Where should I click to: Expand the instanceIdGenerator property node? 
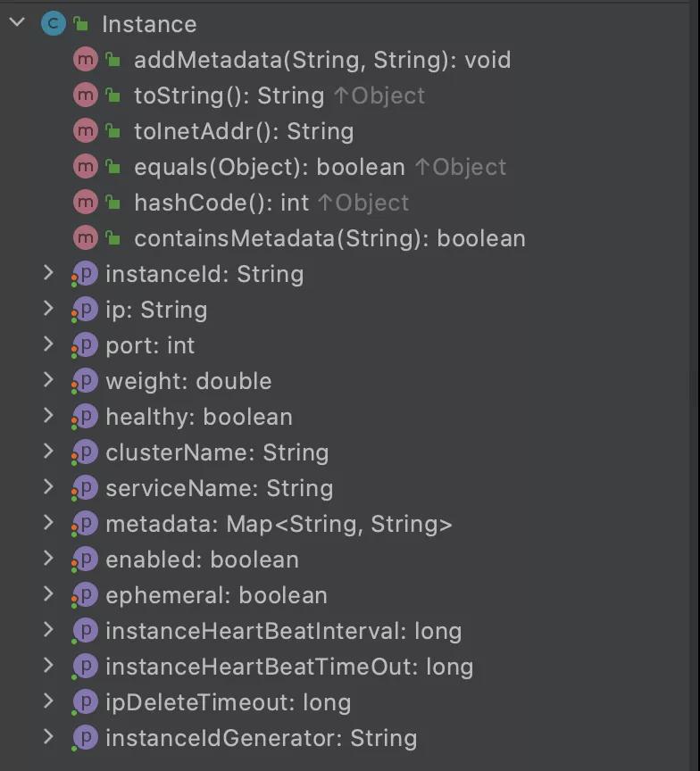click(49, 738)
